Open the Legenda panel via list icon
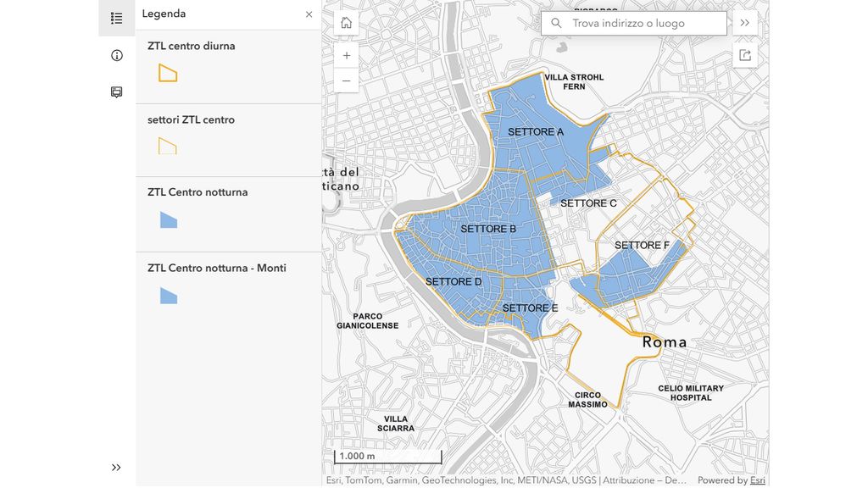This screenshot has height=488, width=868. [x=116, y=17]
